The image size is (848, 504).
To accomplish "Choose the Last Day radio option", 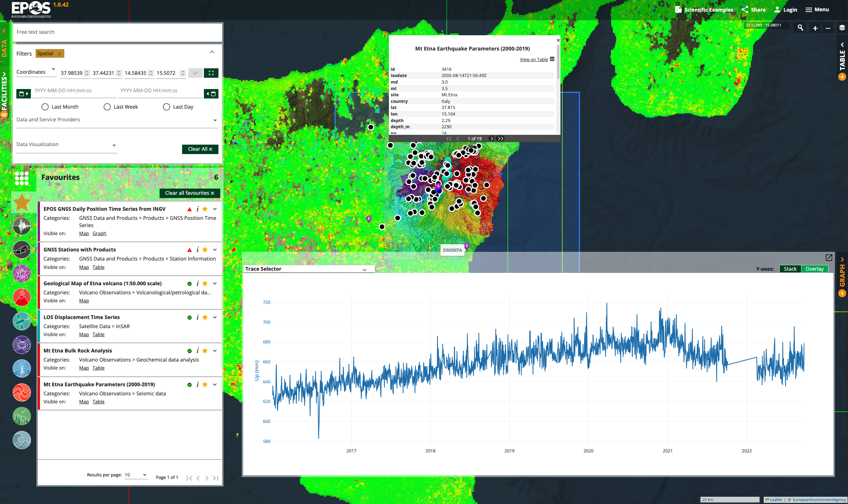I will click(x=166, y=107).
